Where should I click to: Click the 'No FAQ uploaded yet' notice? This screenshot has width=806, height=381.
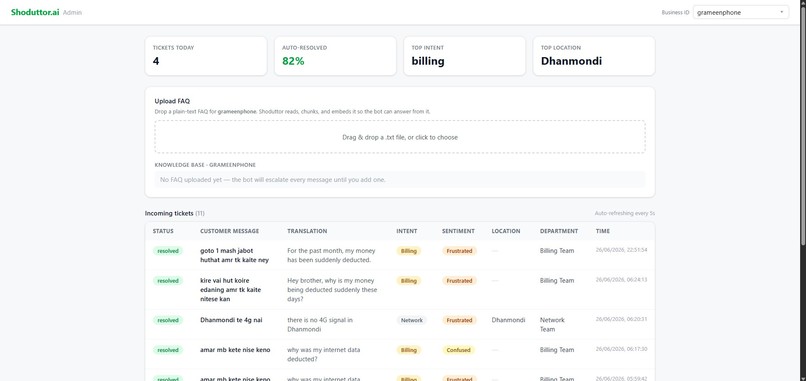400,179
